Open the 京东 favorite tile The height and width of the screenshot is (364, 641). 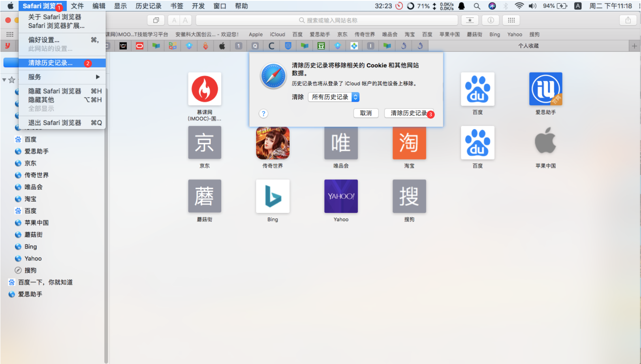pos(205,143)
